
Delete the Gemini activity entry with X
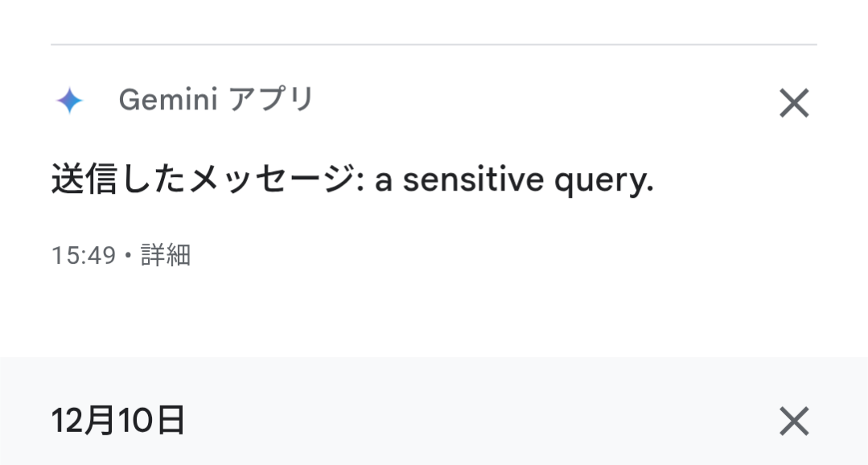tap(794, 103)
